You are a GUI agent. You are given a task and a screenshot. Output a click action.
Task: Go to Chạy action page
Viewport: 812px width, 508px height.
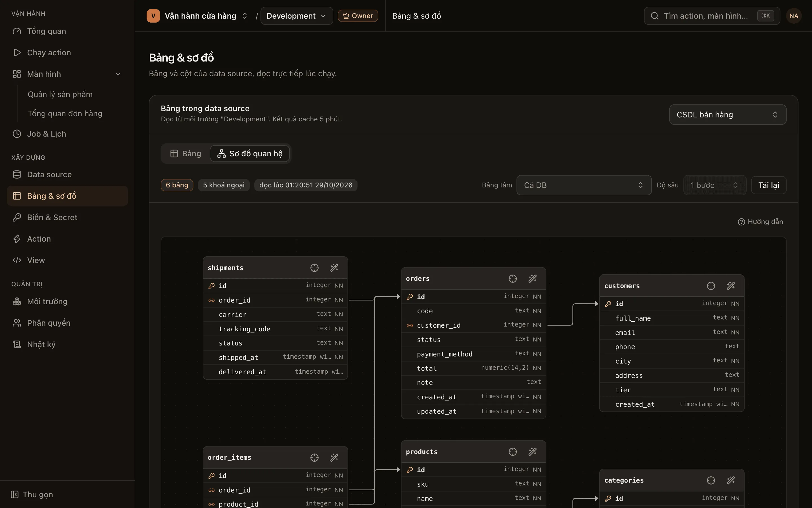(67, 53)
